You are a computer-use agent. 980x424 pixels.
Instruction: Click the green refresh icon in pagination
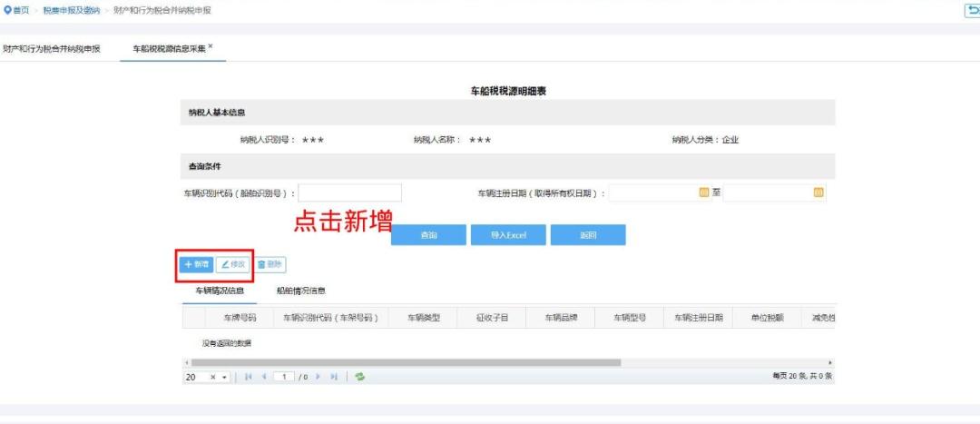pos(360,377)
